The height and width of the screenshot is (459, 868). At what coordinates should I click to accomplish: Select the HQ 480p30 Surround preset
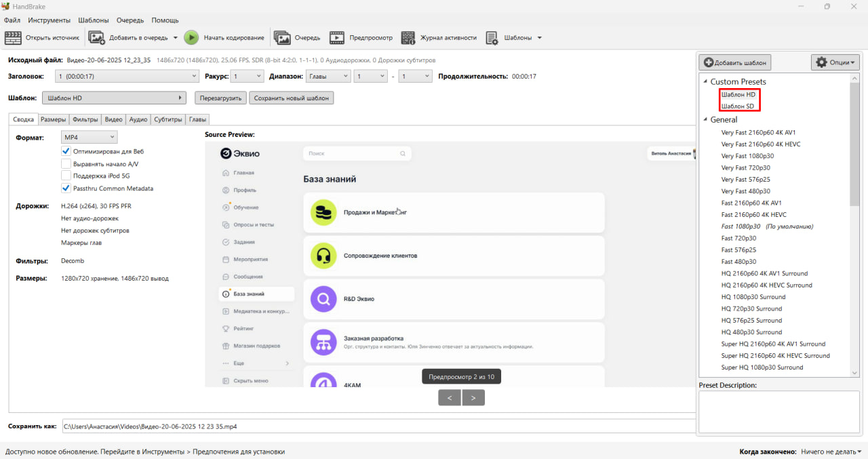[x=751, y=332]
